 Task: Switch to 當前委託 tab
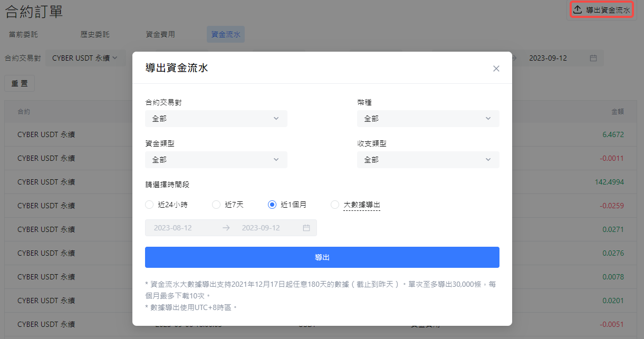click(23, 34)
